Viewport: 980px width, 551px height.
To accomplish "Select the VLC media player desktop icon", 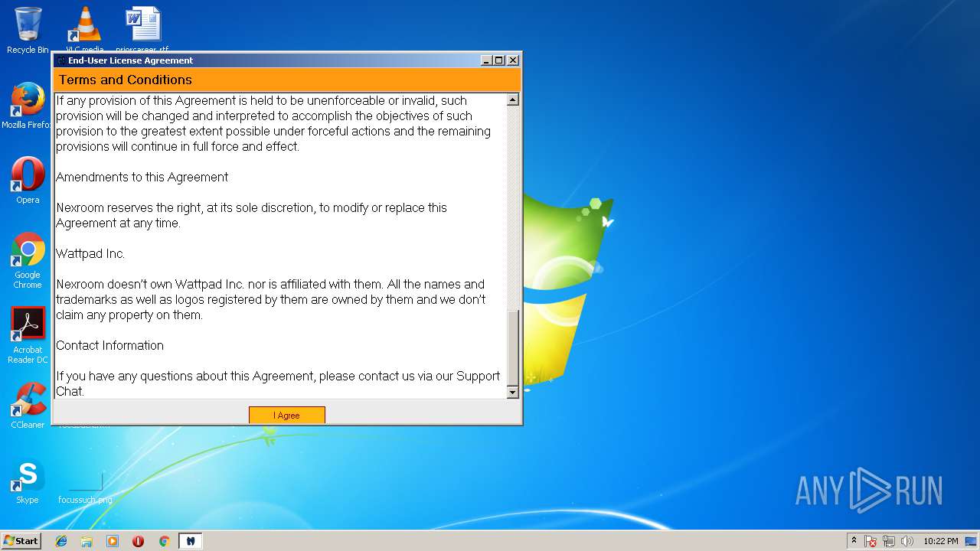I will (84, 29).
